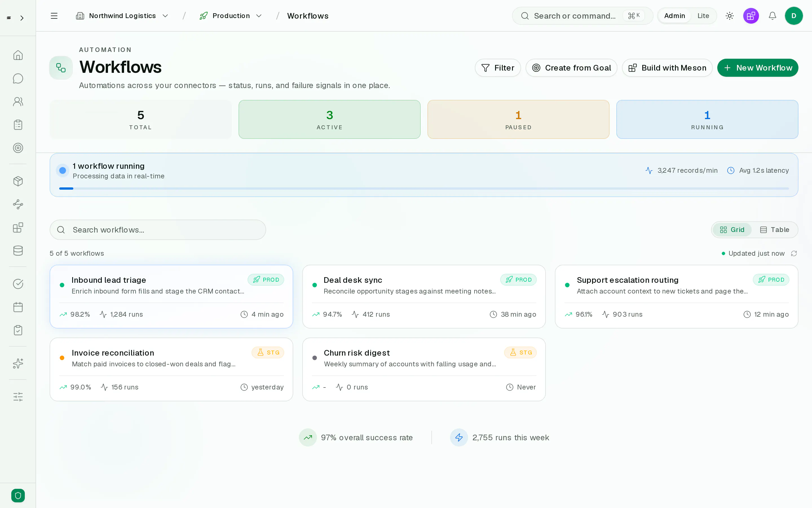Click '96.1%' on Support escalation routing

[584, 314]
